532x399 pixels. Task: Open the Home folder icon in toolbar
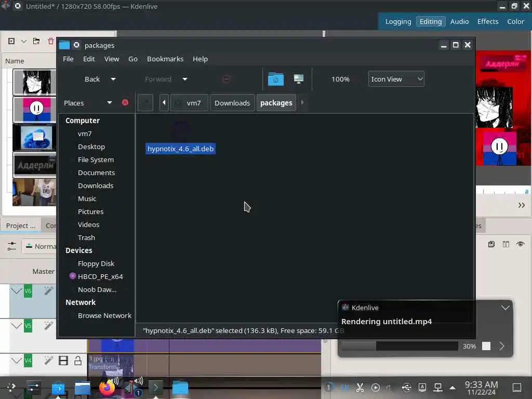point(275,79)
